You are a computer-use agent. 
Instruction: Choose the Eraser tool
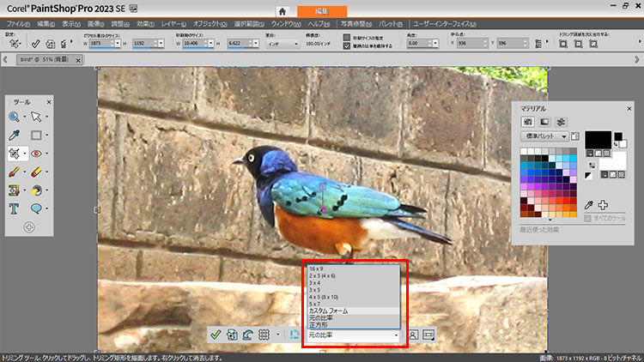pos(37,172)
